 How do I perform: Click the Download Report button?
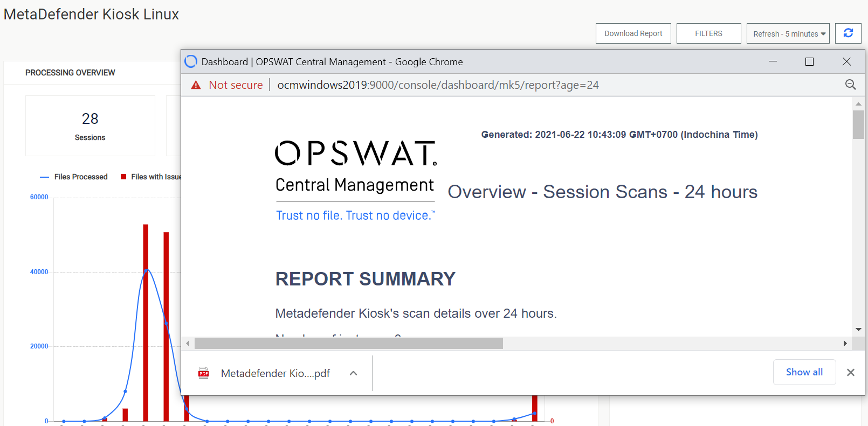[x=633, y=33]
